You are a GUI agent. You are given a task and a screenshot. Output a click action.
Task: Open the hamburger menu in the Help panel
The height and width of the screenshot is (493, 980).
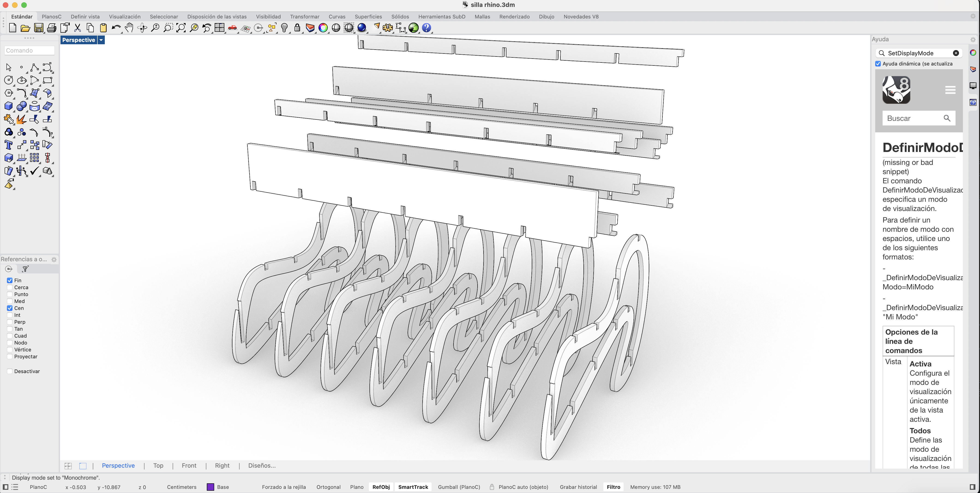pos(950,90)
